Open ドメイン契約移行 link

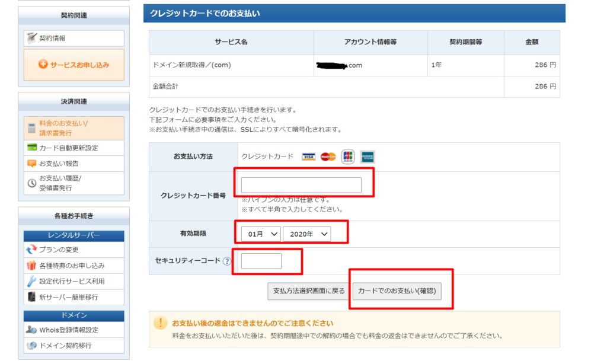coord(74,346)
